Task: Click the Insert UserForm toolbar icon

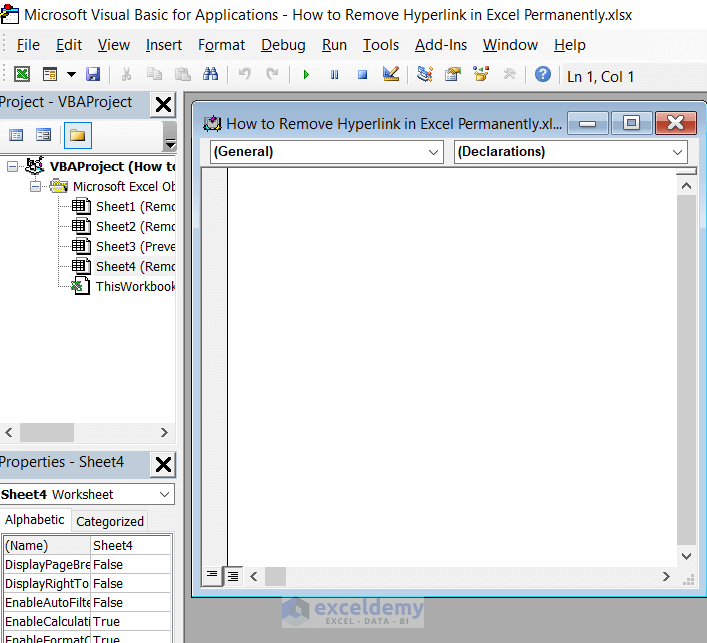Action: (x=50, y=74)
